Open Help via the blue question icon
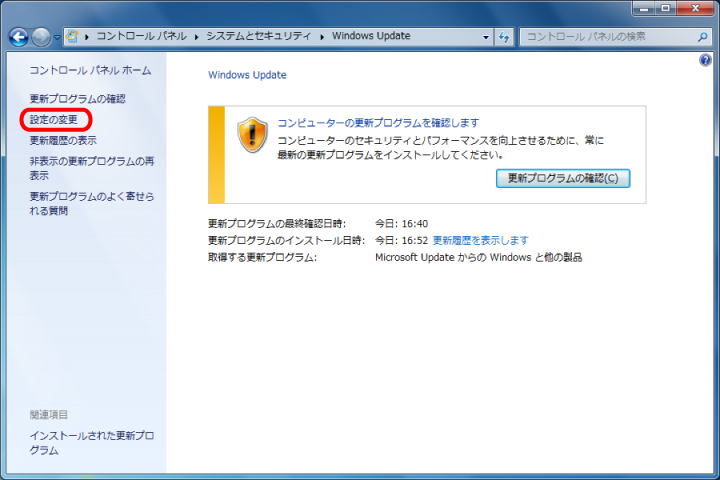 705,60
